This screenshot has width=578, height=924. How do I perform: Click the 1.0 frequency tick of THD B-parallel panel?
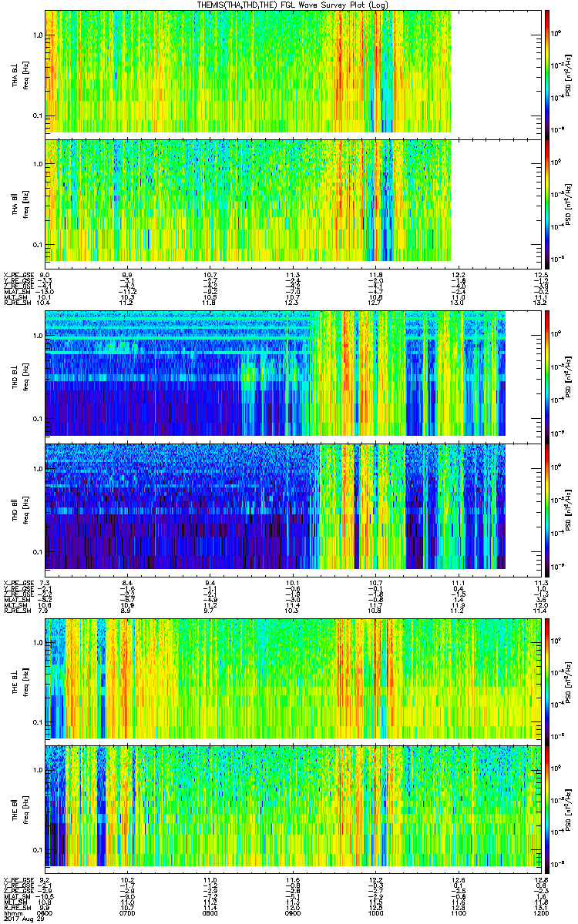(x=38, y=468)
